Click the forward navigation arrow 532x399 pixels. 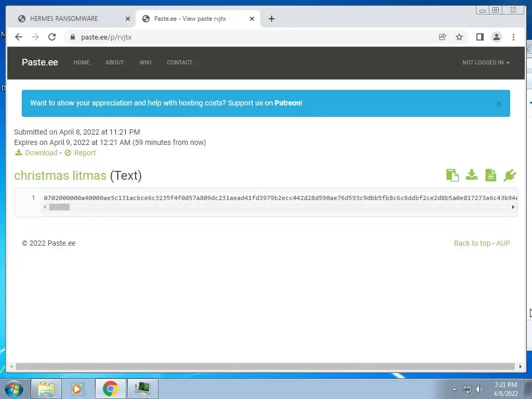(35, 37)
